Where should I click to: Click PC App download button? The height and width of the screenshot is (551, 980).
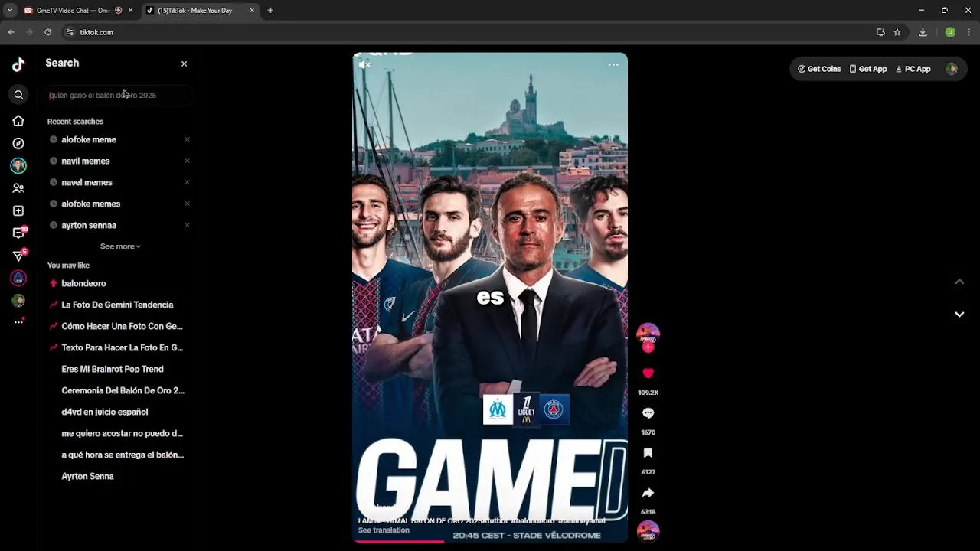pyautogui.click(x=913, y=69)
